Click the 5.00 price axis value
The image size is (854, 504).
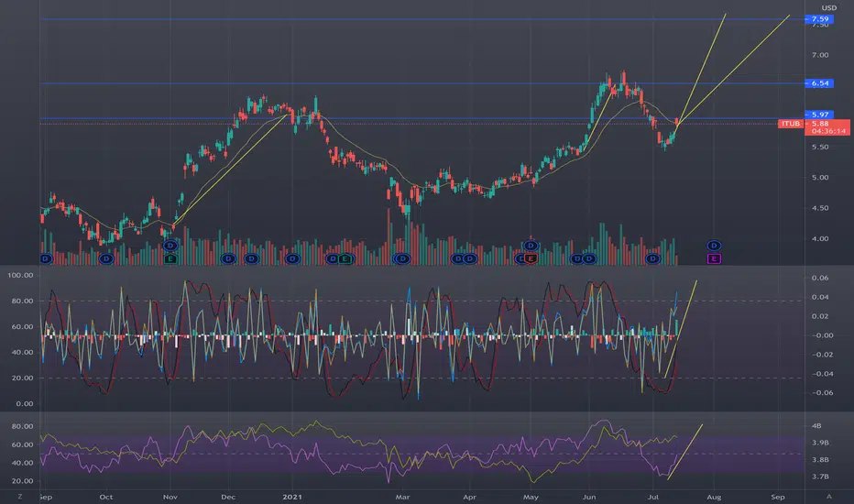[x=820, y=178]
